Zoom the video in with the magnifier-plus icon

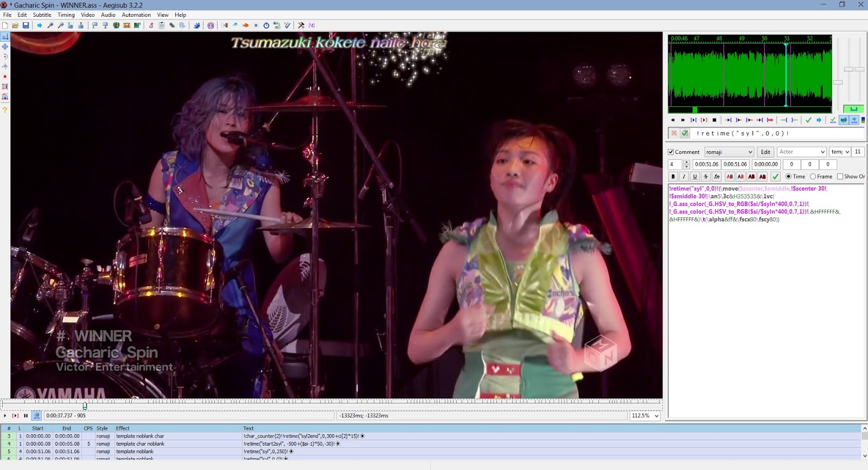point(50,25)
